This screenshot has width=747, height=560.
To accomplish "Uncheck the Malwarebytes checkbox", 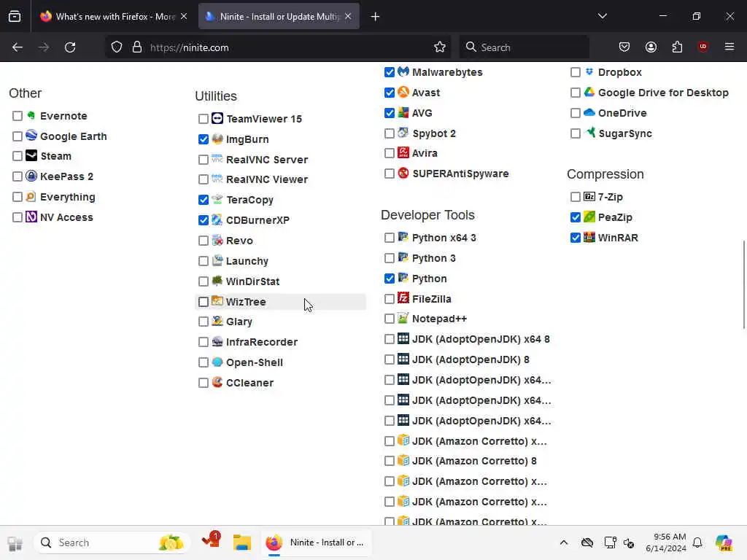I will 390,72.
